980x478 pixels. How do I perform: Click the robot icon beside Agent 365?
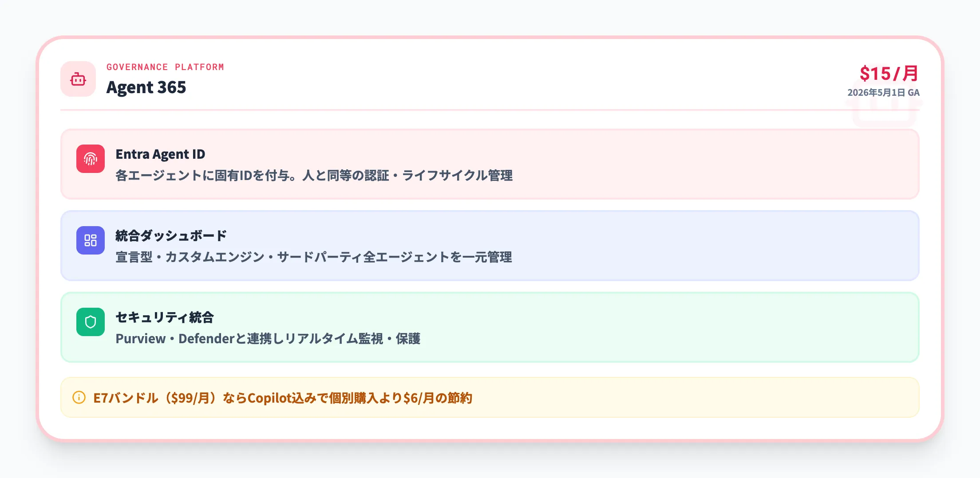(78, 79)
